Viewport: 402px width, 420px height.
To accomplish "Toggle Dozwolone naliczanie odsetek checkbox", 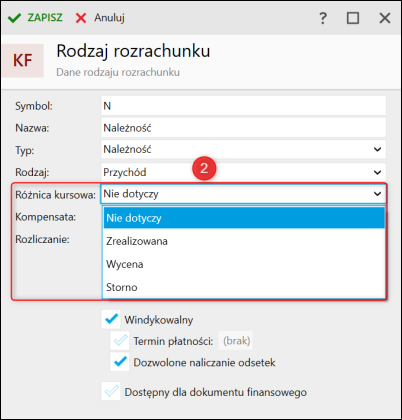I will 120,362.
